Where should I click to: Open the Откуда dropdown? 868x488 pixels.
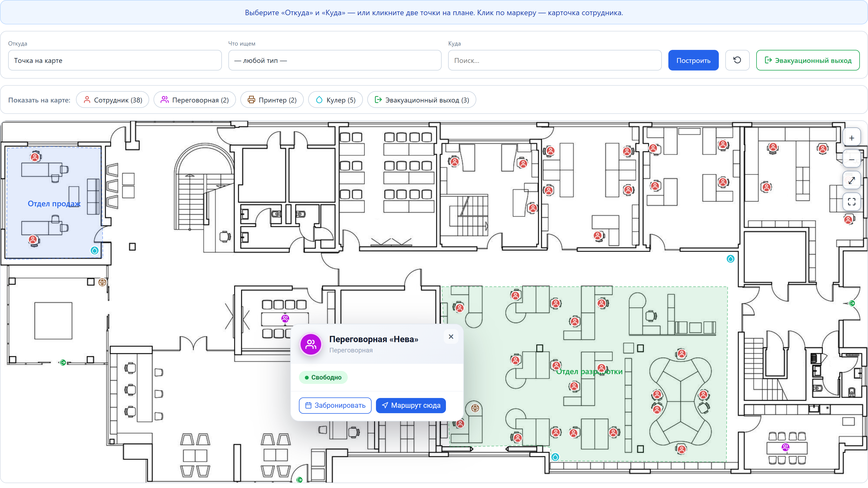[x=115, y=60]
